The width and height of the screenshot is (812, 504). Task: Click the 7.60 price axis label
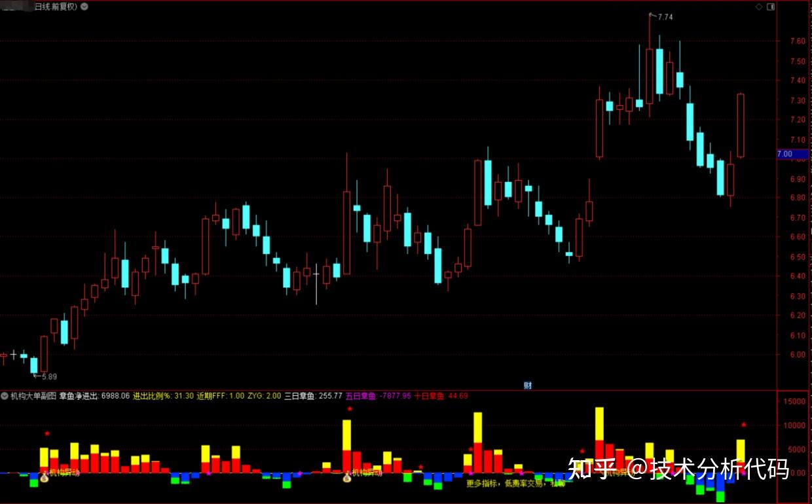tap(797, 41)
